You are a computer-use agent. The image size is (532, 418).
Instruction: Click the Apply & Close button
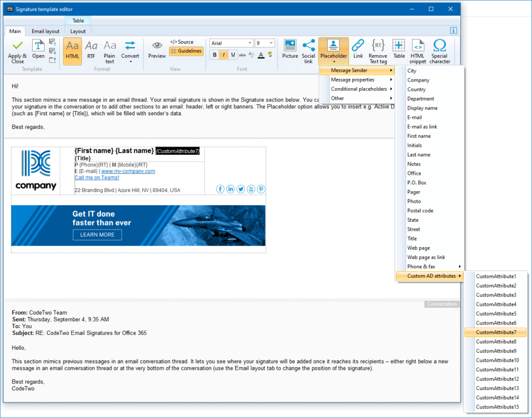click(17, 51)
